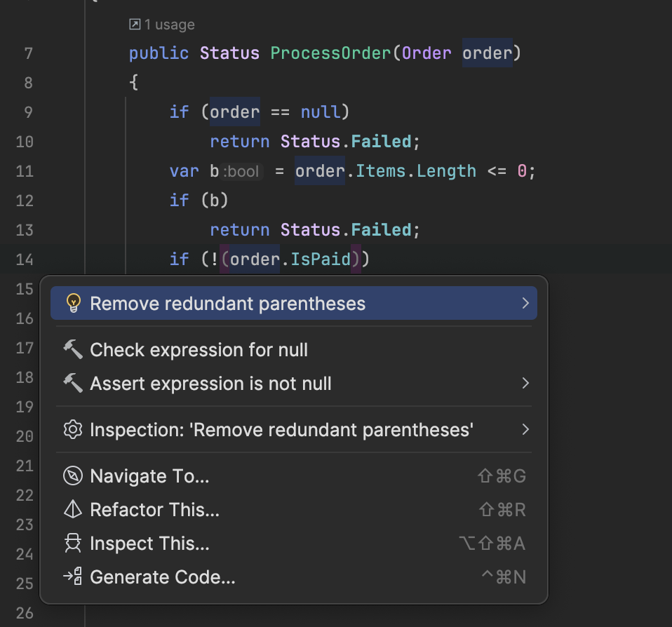Click the lightbulb quick-fix icon

[x=73, y=304]
